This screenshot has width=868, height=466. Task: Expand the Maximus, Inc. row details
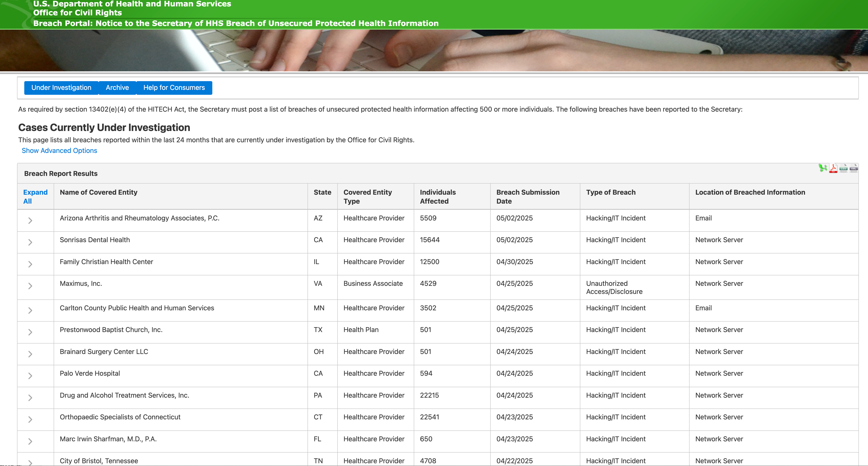click(x=30, y=286)
